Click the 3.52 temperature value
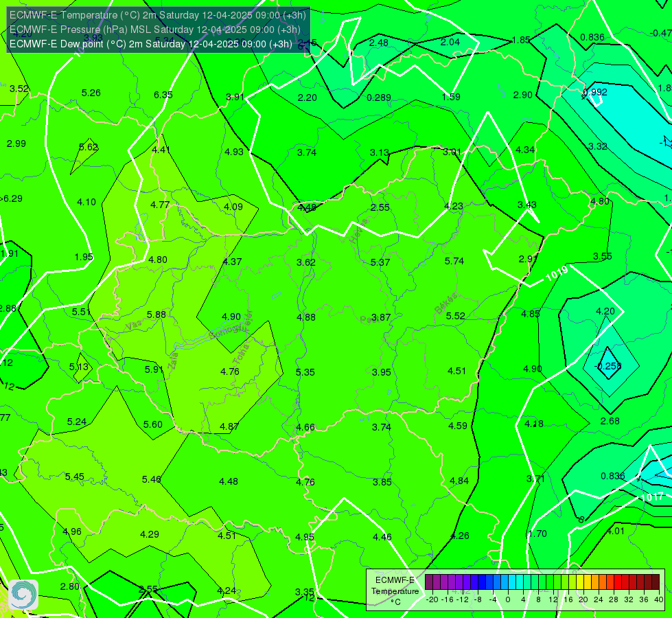The width and height of the screenshot is (672, 618). click(19, 89)
